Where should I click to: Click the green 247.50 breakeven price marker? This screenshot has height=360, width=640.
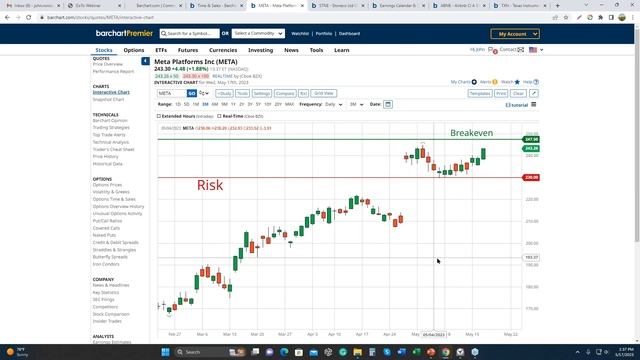[531, 140]
